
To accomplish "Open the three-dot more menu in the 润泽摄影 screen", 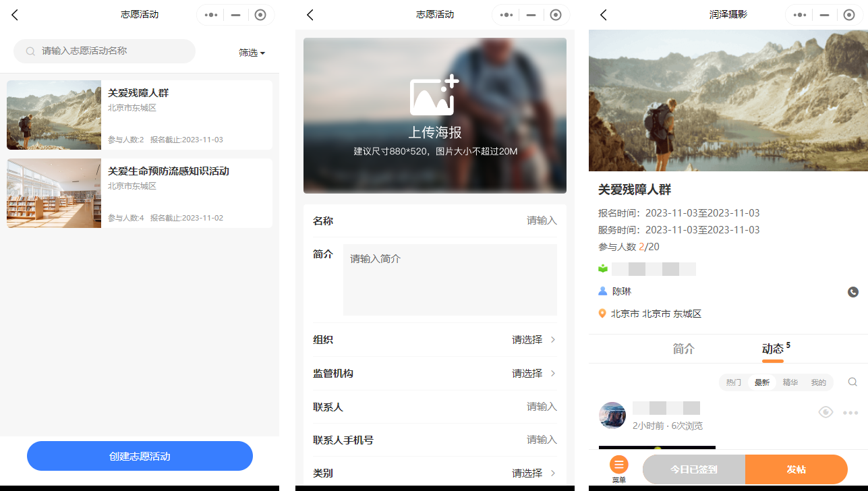I will [801, 15].
